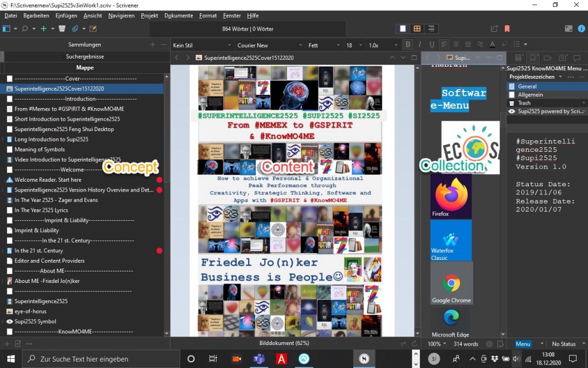The image size is (588, 368).
Task: Open the Kein Stil style dropdown
Action: click(x=200, y=45)
